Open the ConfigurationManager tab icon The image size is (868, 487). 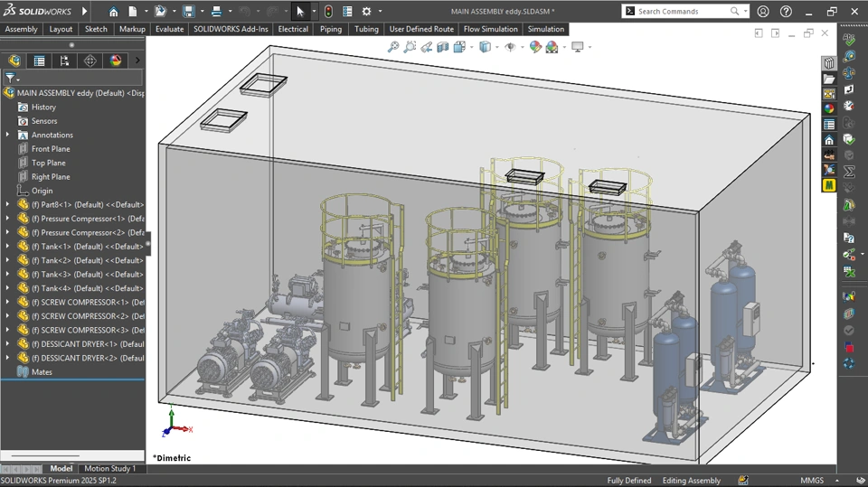click(64, 61)
